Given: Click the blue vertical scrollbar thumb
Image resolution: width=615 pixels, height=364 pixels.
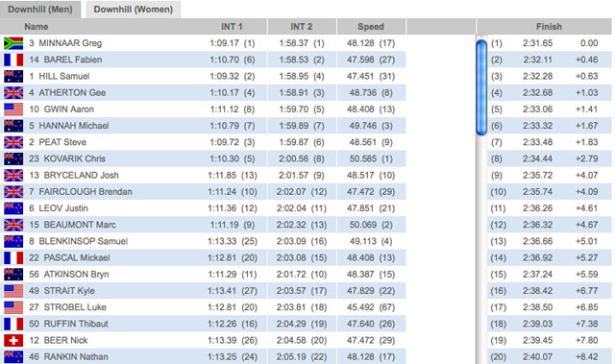Looking at the screenshot, I should click(x=481, y=87).
